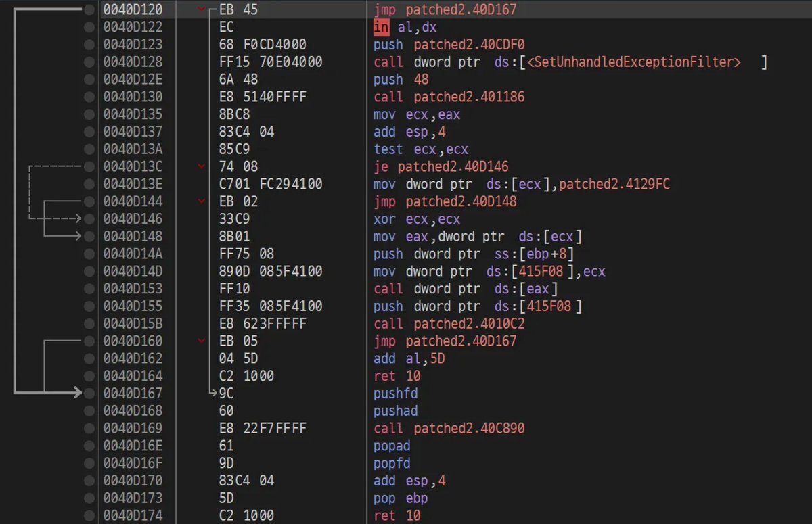Select address 0040D14D
The height and width of the screenshot is (524, 812).
[x=133, y=271]
